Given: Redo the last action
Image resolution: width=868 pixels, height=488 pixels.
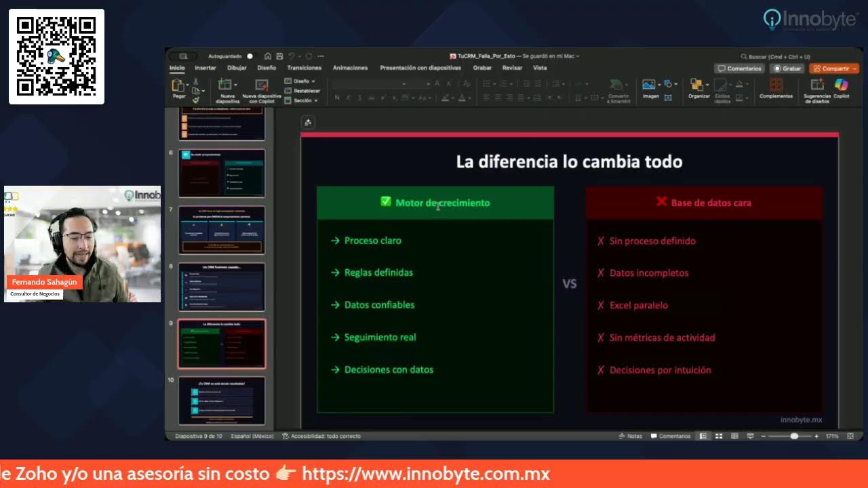Looking at the screenshot, I should [309, 56].
